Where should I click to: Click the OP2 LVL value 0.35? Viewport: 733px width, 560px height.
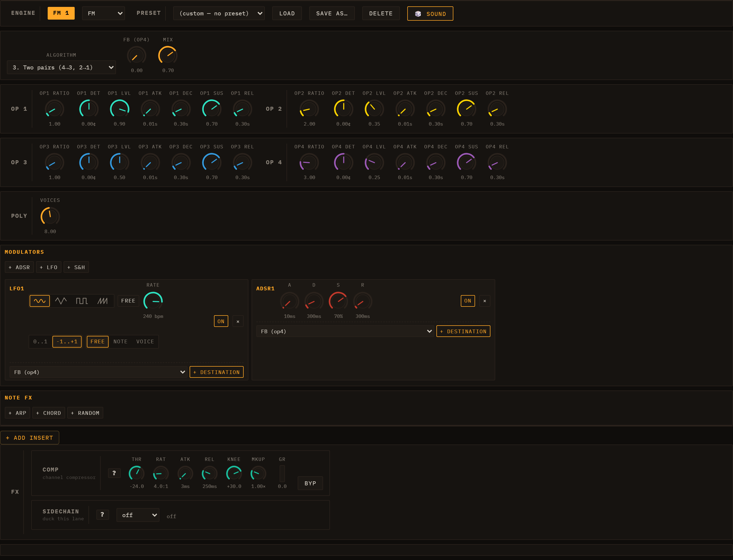point(374,124)
